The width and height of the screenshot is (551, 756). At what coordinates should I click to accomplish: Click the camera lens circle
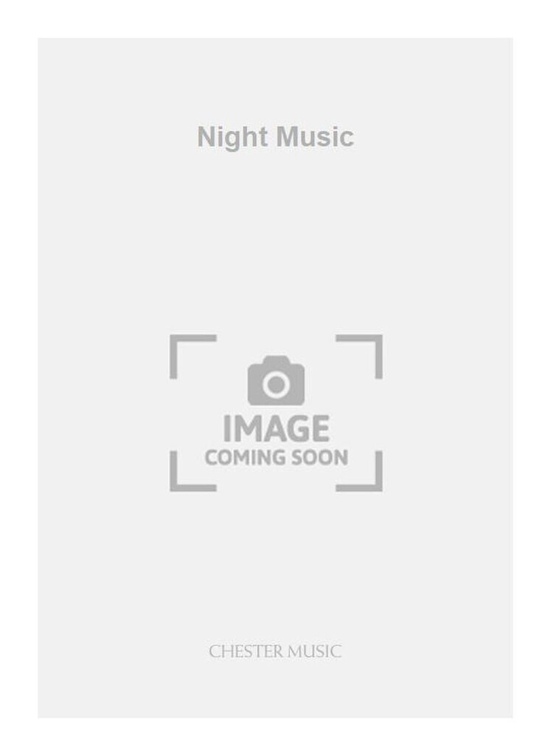pos(276,384)
